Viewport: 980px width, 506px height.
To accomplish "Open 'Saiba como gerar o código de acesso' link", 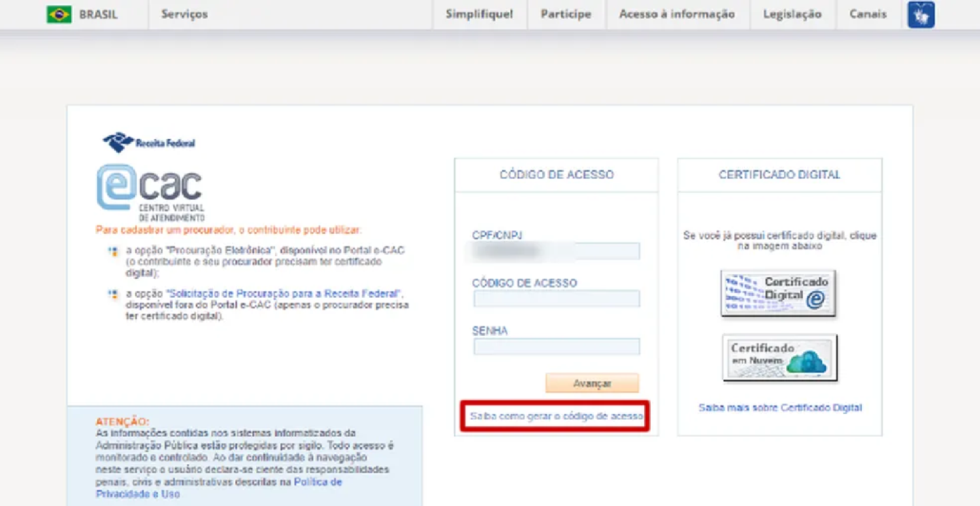I will pyautogui.click(x=556, y=416).
